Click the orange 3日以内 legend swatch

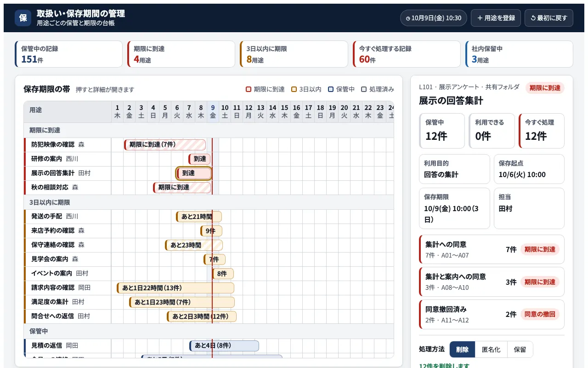[x=294, y=89]
